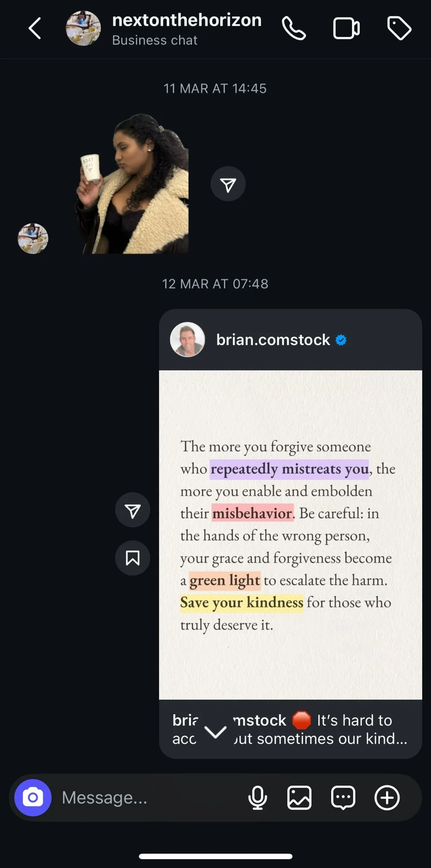Viewport: 431px width, 868px height.
Task: Open the saved replies chat bubble icon
Action: 343,798
